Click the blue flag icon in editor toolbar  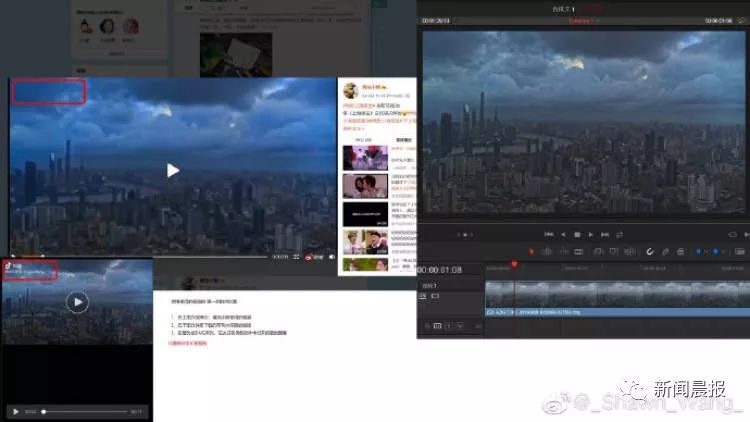[x=698, y=252]
